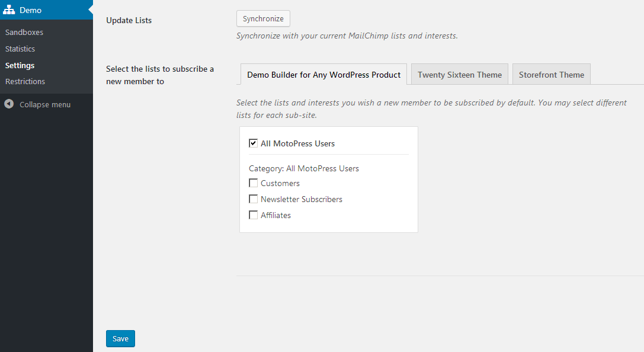Click the Collapse menu arrow icon
Image resolution: width=644 pixels, height=352 pixels.
[9, 104]
